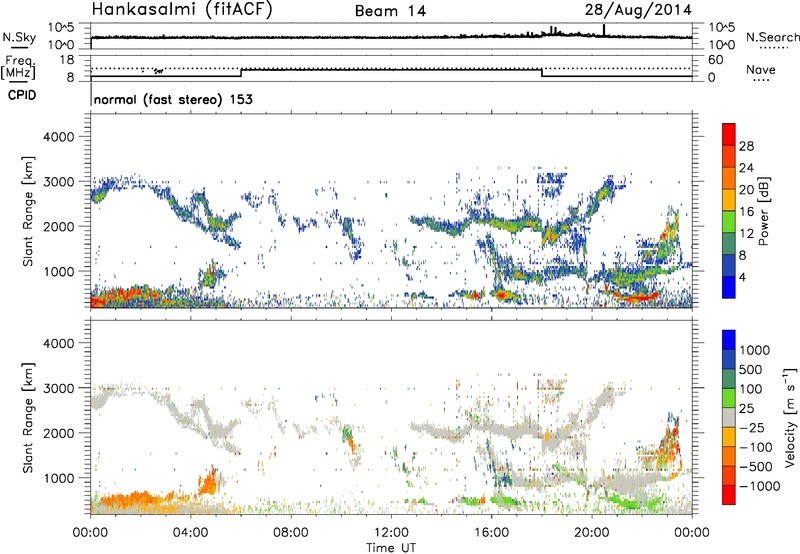The width and height of the screenshot is (800, 554).
Task: Click the "Power [dB]" colorbar title
Action: click(x=763, y=211)
